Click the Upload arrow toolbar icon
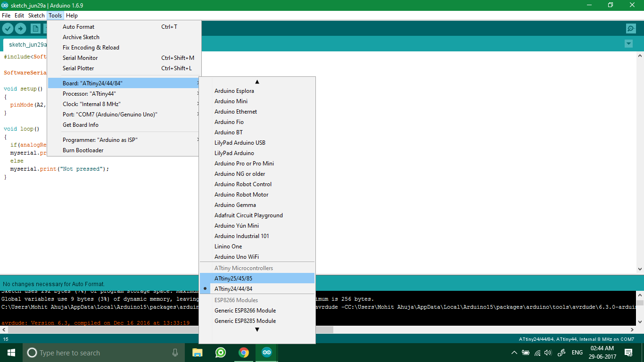The image size is (644, 362). pos(20,29)
